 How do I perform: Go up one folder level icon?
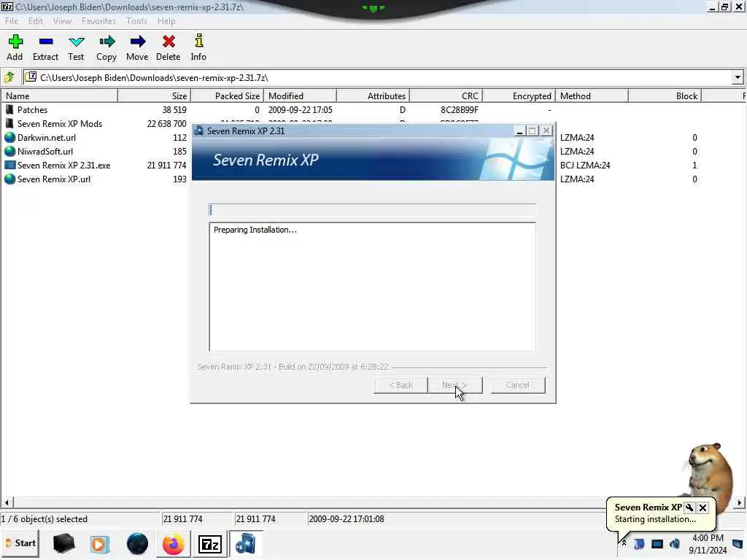pos(9,77)
